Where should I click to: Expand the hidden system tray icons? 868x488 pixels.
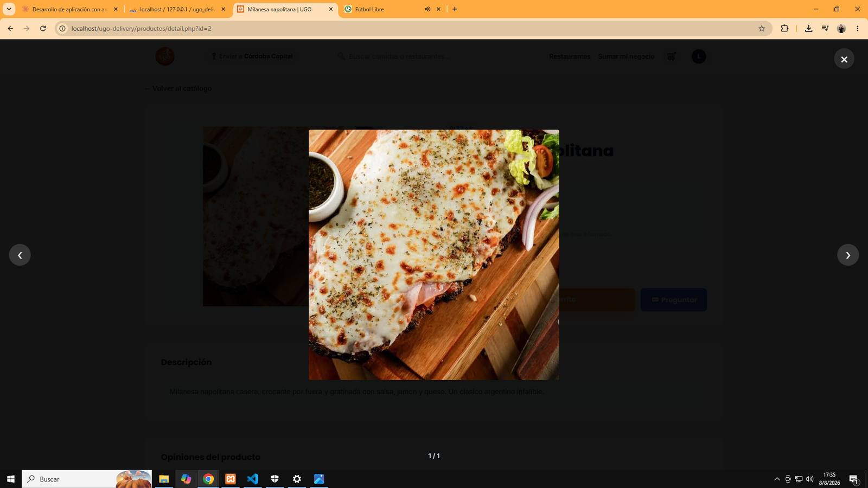[777, 479]
